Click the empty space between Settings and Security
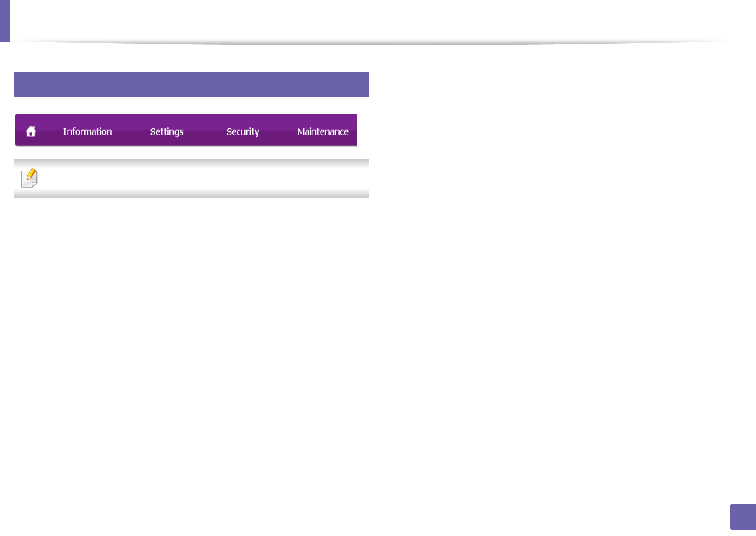 point(205,131)
